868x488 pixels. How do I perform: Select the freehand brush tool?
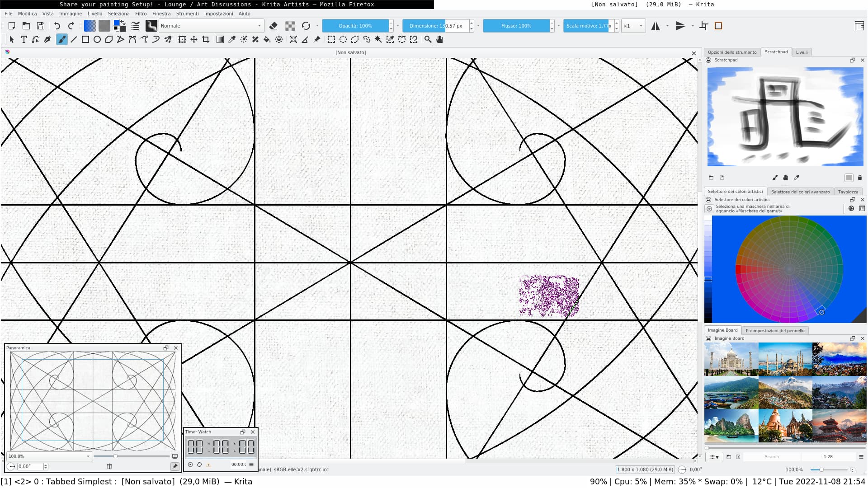point(62,40)
